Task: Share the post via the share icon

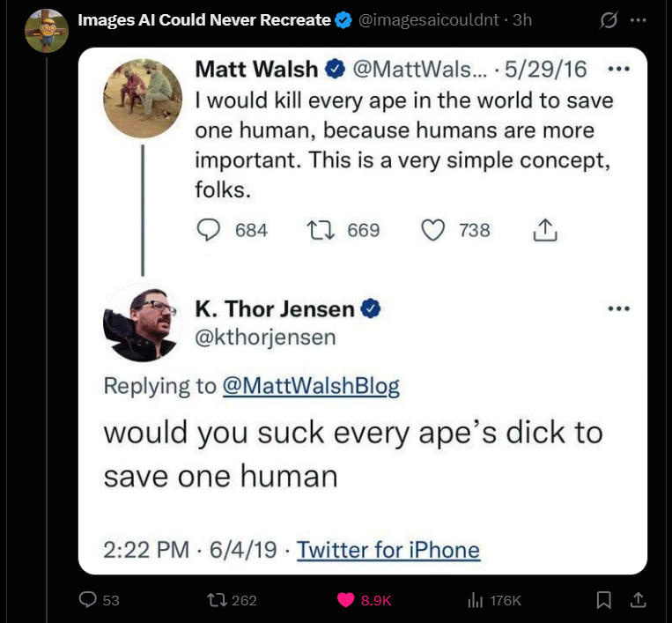Action: pos(637,600)
